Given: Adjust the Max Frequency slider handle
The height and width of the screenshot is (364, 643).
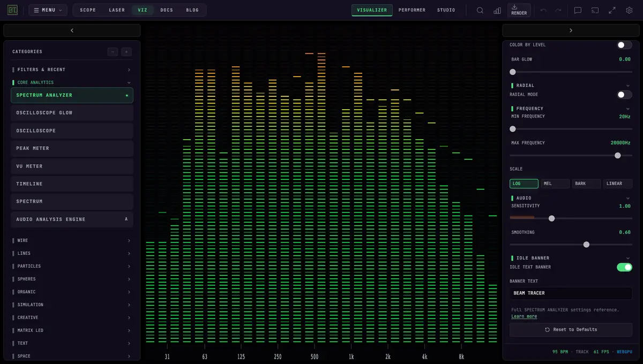Looking at the screenshot, I should pyautogui.click(x=617, y=155).
